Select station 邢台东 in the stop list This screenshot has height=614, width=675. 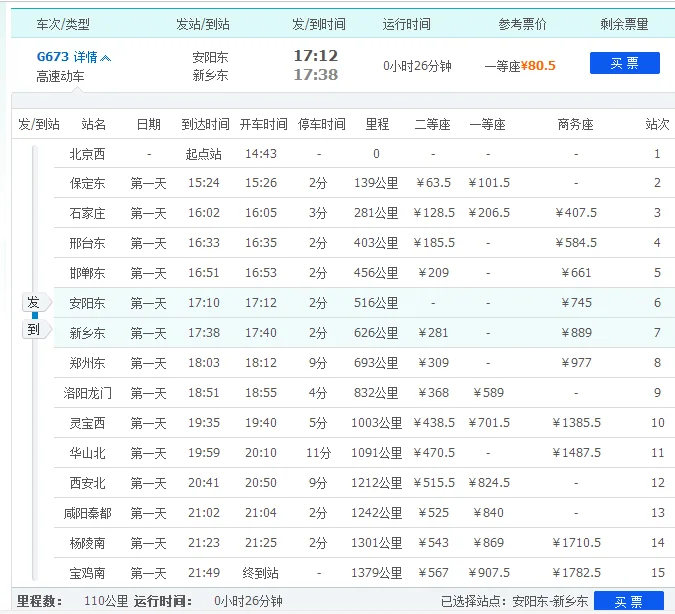click(87, 243)
